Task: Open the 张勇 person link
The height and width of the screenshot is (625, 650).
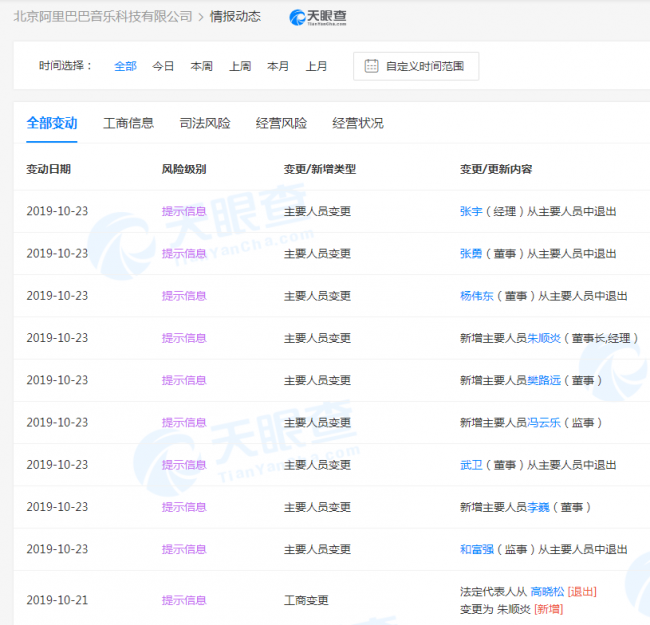Action: (x=471, y=254)
